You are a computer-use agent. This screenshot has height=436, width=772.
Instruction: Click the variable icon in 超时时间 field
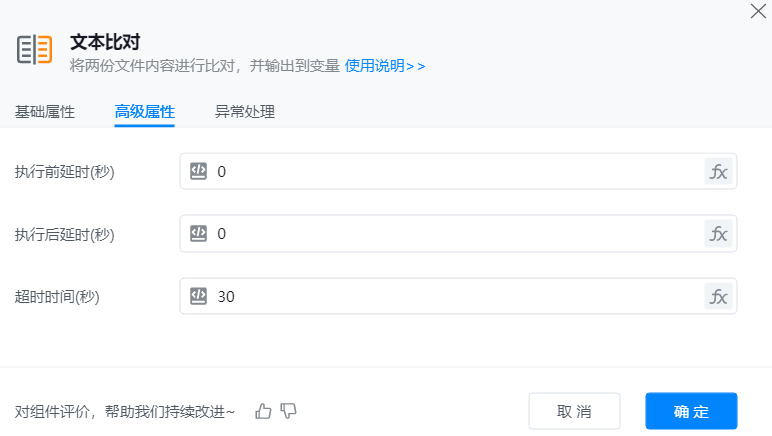[198, 296]
